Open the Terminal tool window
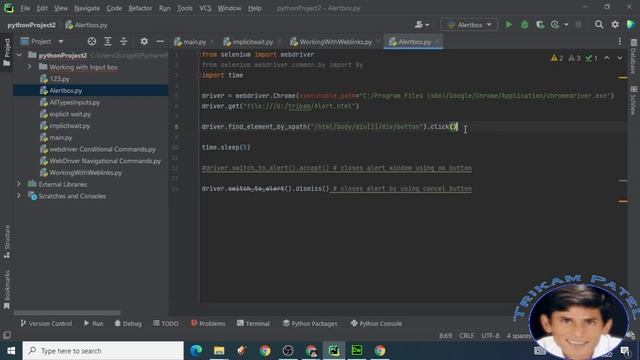Viewport: 640px width, 360px height. point(253,324)
